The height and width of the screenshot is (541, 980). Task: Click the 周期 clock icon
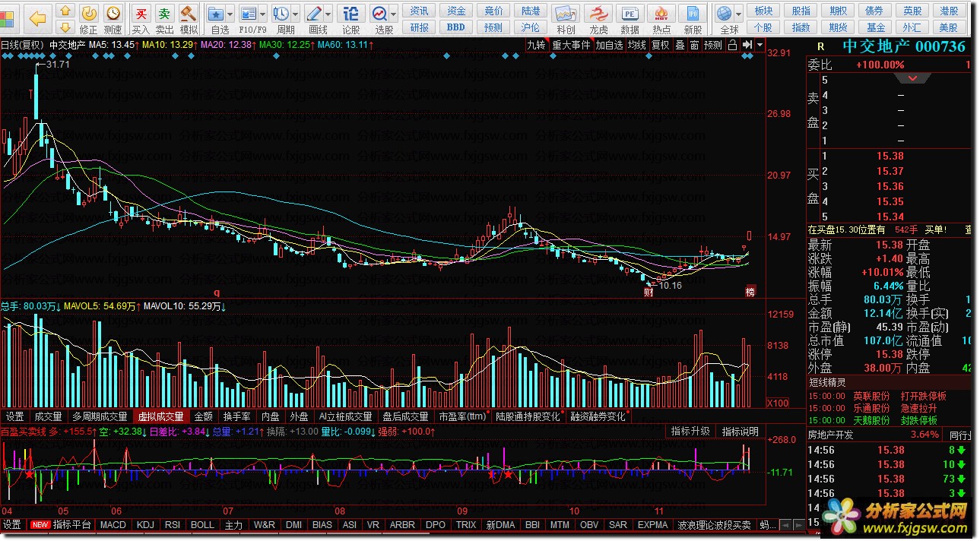click(281, 14)
